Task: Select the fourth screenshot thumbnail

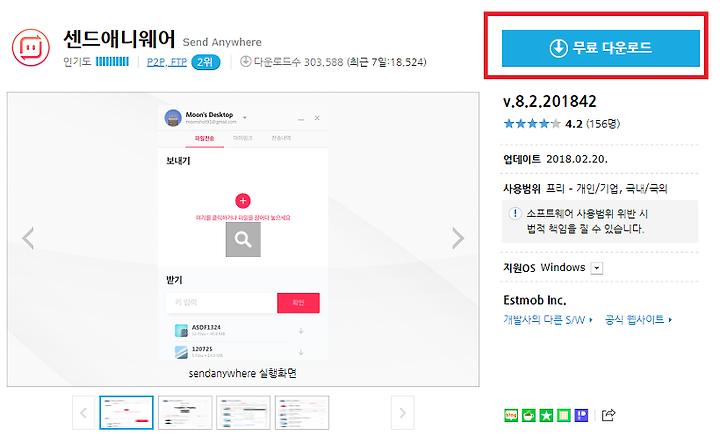Action: tap(302, 413)
